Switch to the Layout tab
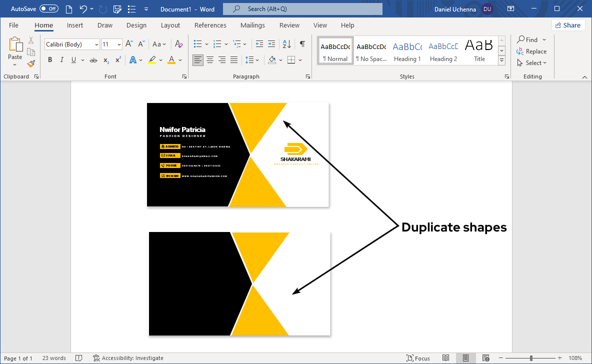592x364 pixels. tap(170, 25)
